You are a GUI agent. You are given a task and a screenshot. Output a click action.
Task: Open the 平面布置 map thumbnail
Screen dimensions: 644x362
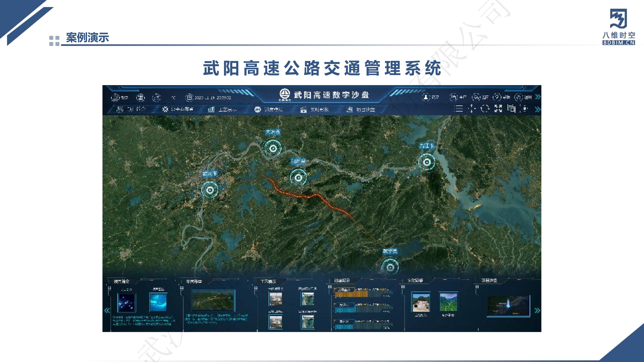[x=213, y=300]
